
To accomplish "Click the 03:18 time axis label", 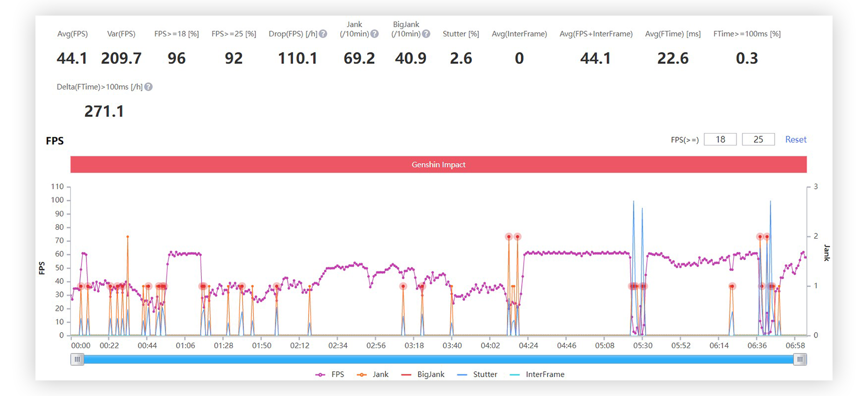I will [414, 346].
